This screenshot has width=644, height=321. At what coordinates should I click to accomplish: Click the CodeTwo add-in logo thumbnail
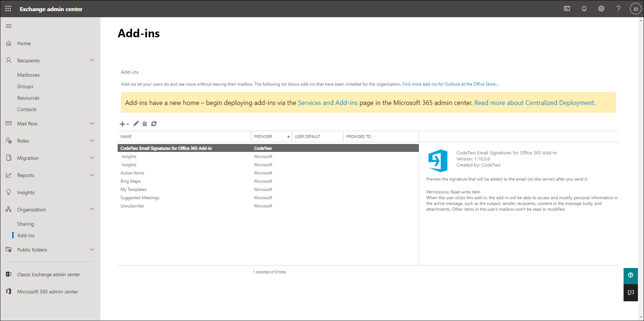tap(437, 160)
